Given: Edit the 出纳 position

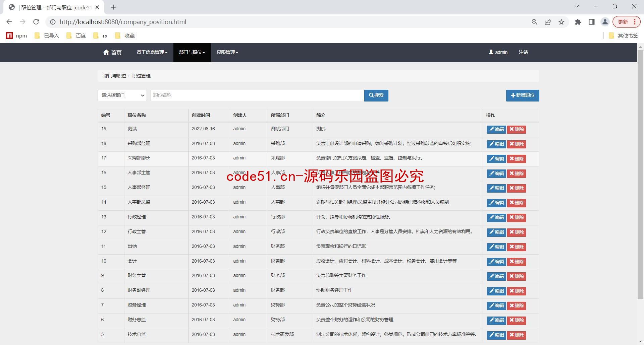Looking at the screenshot, I should pos(496,247).
